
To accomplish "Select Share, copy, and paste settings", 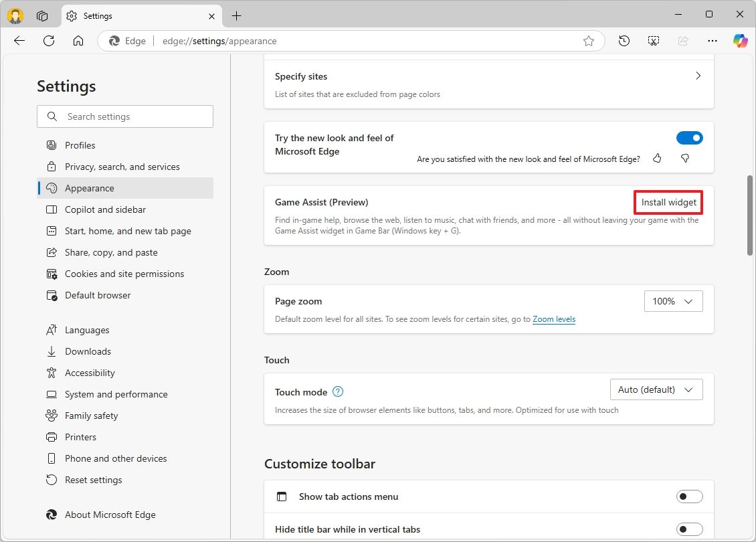I will 125,252.
